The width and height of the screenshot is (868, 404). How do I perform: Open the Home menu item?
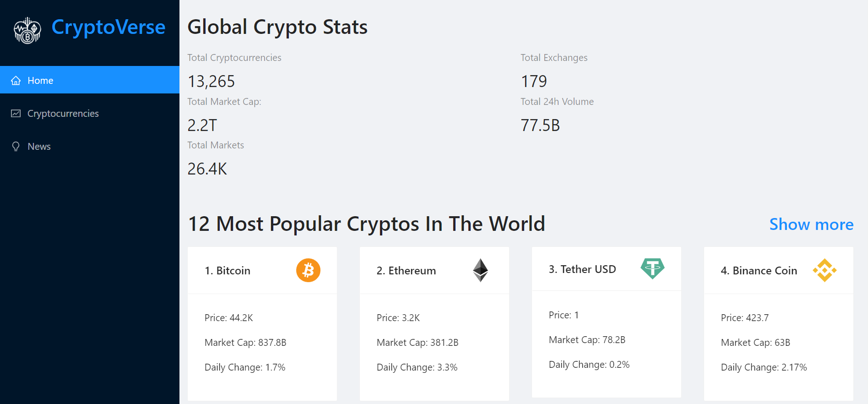click(40, 81)
